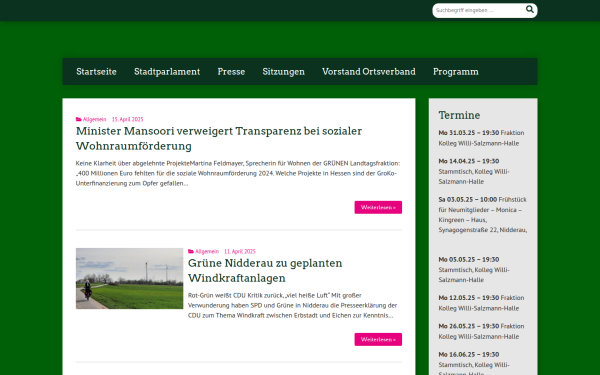Viewport: 600px width, 375px height.
Task: Open Allgemein category of Windkraftanlagen article
Action: [x=207, y=251]
